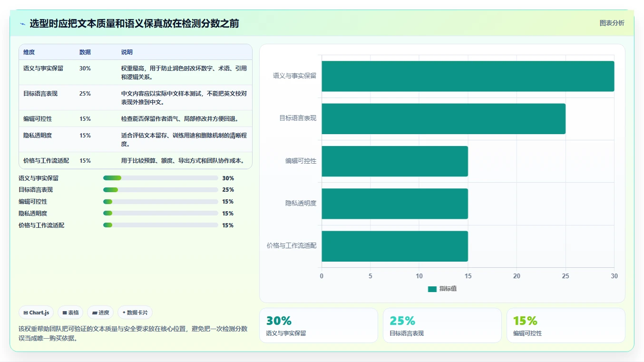Click the 隐私透明度 chart axis label
This screenshot has height=362, width=644.
tap(301, 203)
